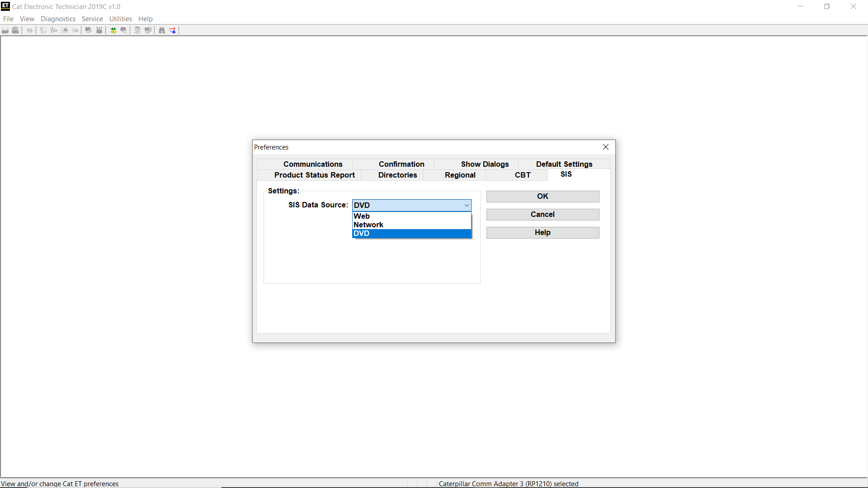Click the red-blue connect toolbar icon

[173, 30]
